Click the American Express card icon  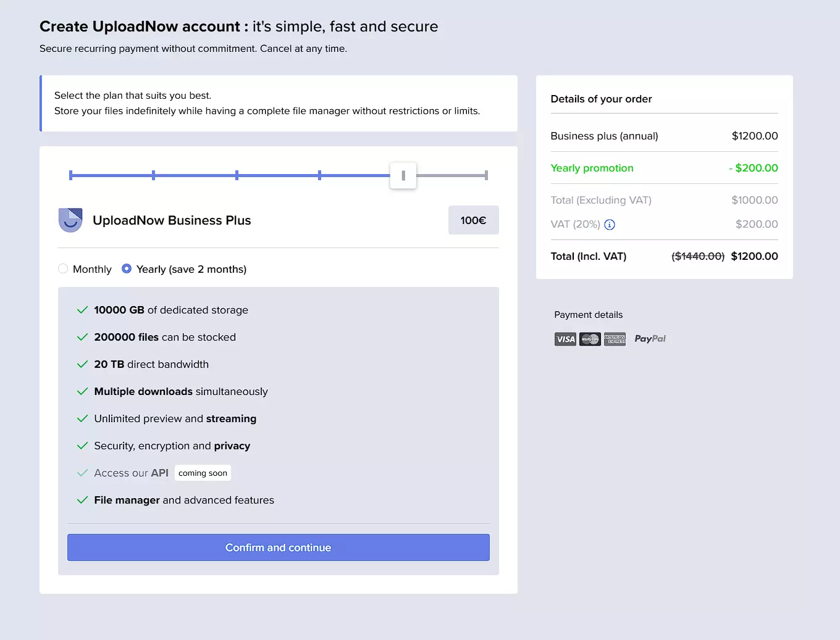point(615,339)
